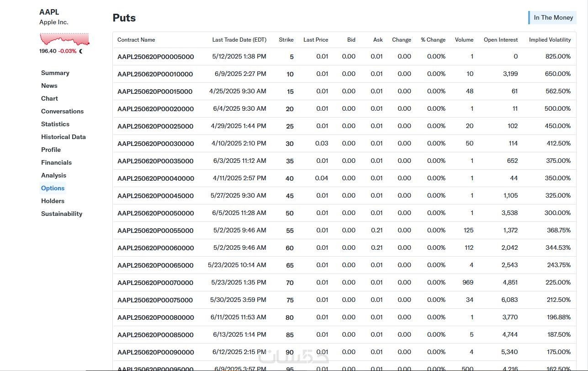Open the Financials section
588x371 pixels.
[56, 162]
